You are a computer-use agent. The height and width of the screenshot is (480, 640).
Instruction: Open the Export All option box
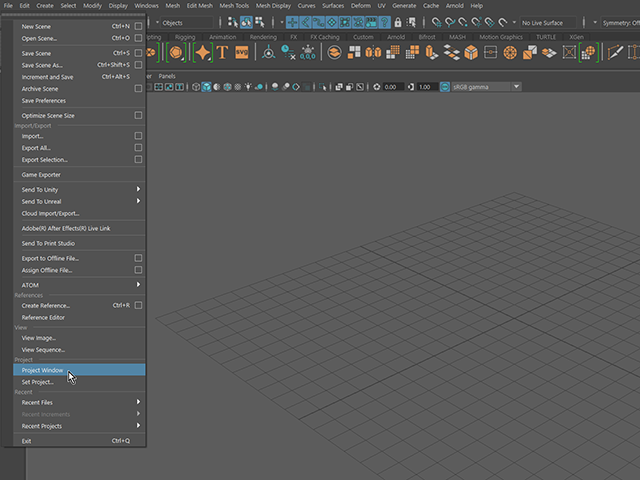click(138, 148)
